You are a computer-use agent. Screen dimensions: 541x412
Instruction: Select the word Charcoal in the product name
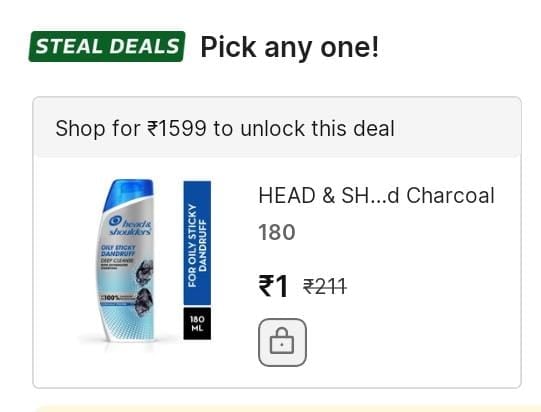coord(450,196)
